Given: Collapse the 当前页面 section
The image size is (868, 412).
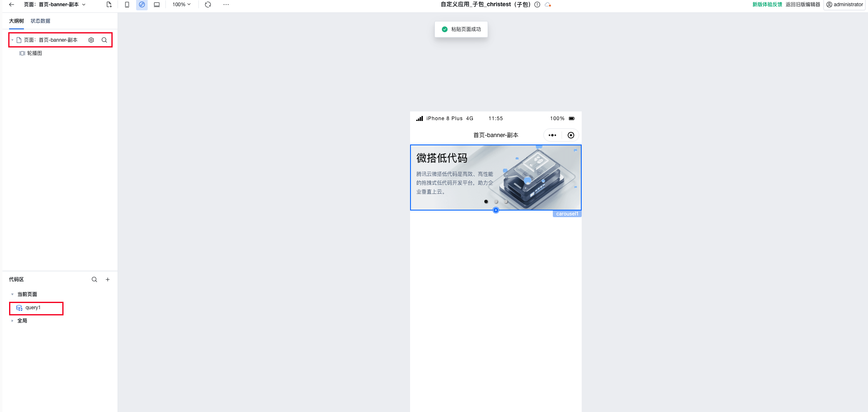Looking at the screenshot, I should (12, 294).
